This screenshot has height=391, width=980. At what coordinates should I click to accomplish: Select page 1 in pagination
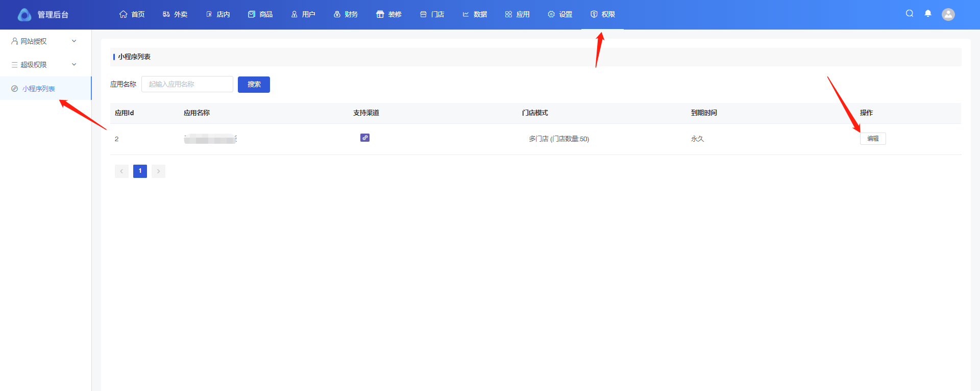tap(140, 171)
